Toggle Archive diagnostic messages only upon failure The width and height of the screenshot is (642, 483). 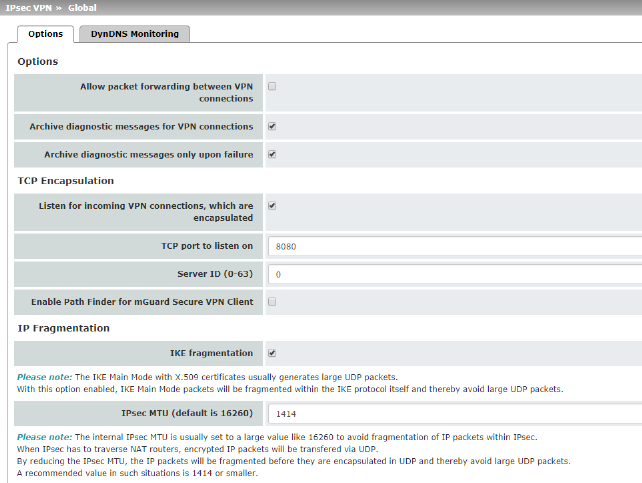[272, 154]
